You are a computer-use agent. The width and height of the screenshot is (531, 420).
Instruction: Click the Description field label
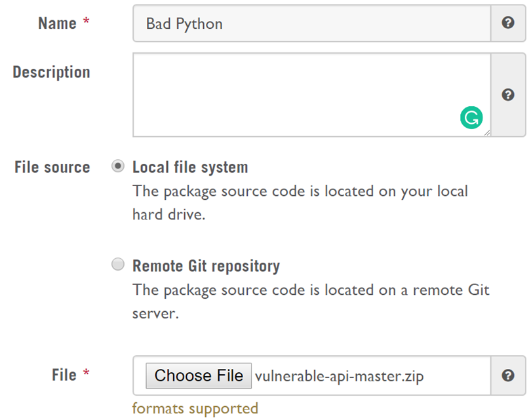[x=52, y=72]
